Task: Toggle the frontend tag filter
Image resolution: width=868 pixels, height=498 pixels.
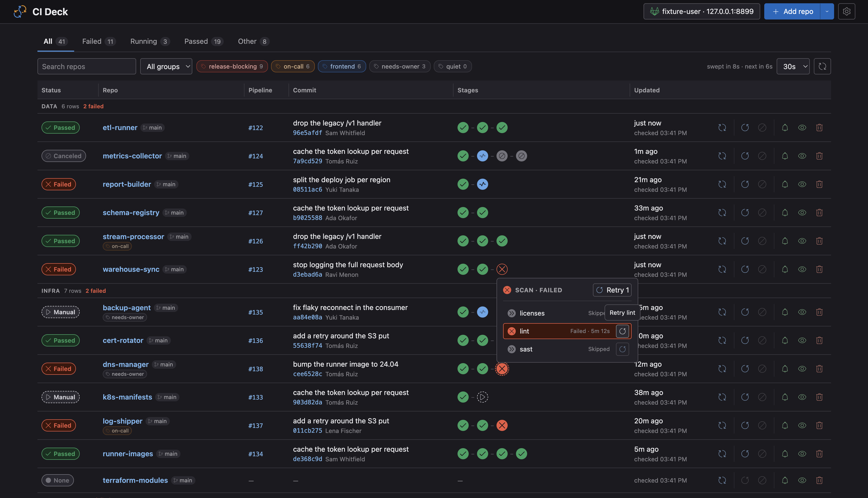Action: tap(342, 66)
